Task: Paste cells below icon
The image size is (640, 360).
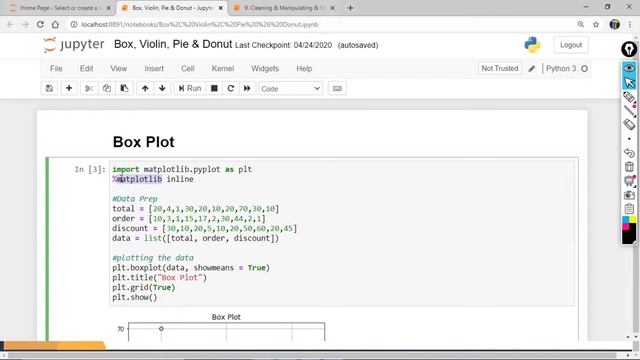Action: pos(124,89)
